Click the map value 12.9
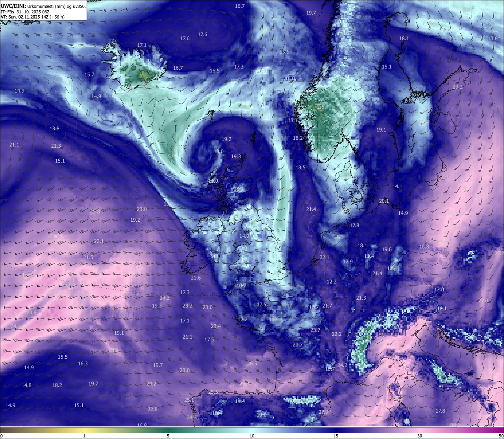 (348, 262)
